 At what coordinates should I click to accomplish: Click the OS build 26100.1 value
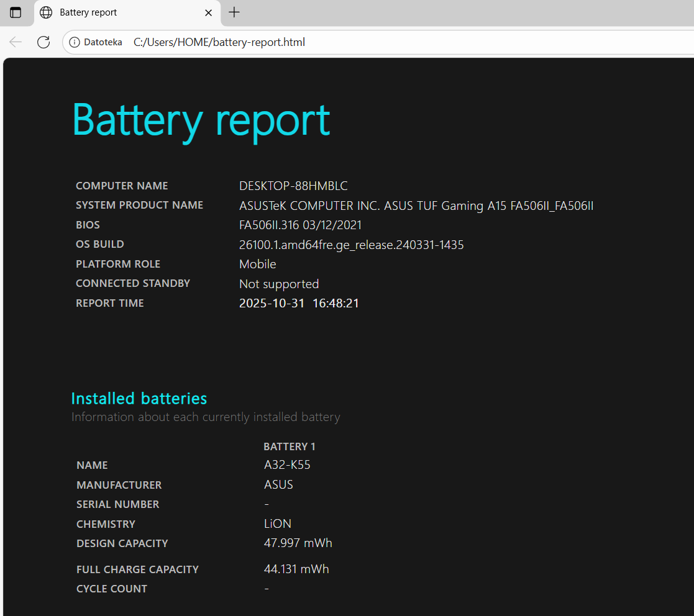tap(351, 245)
